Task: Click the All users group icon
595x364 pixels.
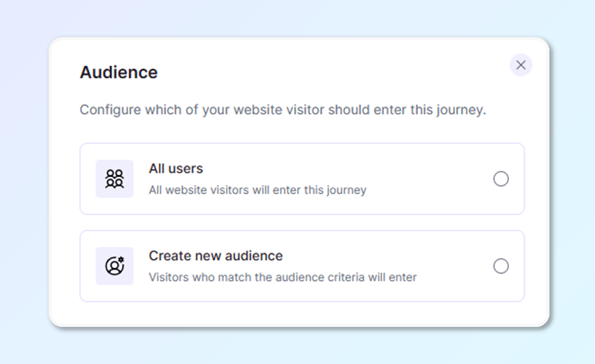Action: 115,179
